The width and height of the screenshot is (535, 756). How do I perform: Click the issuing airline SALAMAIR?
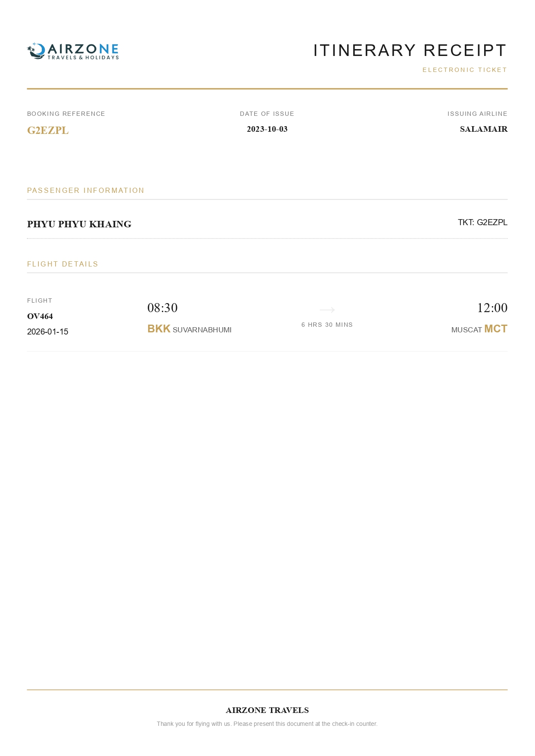tap(483, 129)
